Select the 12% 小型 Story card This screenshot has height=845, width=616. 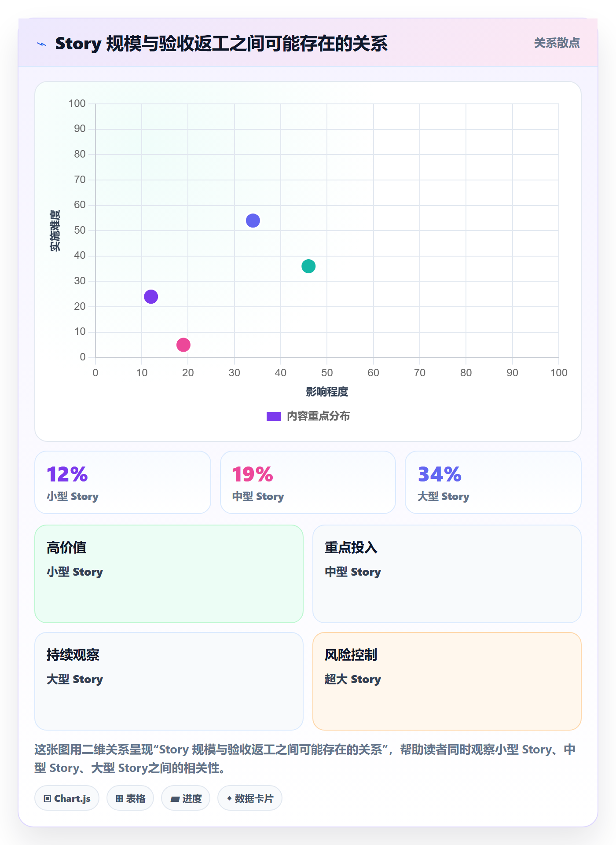(x=123, y=482)
